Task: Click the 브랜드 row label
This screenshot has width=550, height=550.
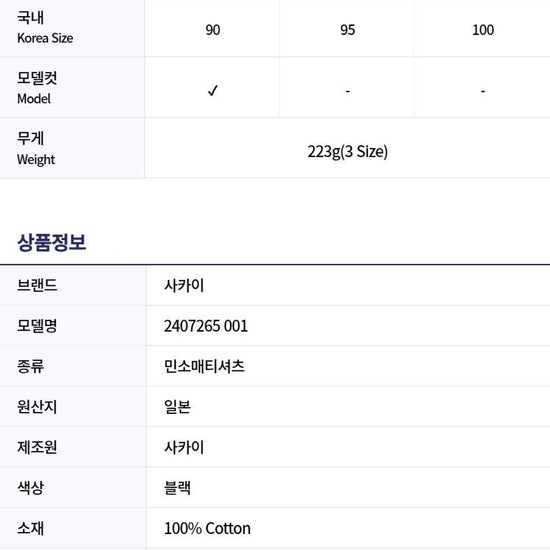Action: coord(37,285)
